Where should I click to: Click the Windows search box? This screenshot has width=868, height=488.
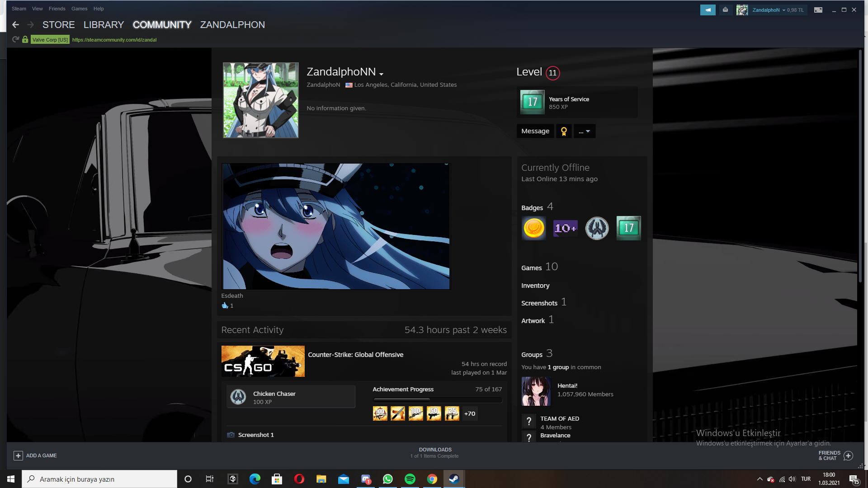pyautogui.click(x=99, y=479)
